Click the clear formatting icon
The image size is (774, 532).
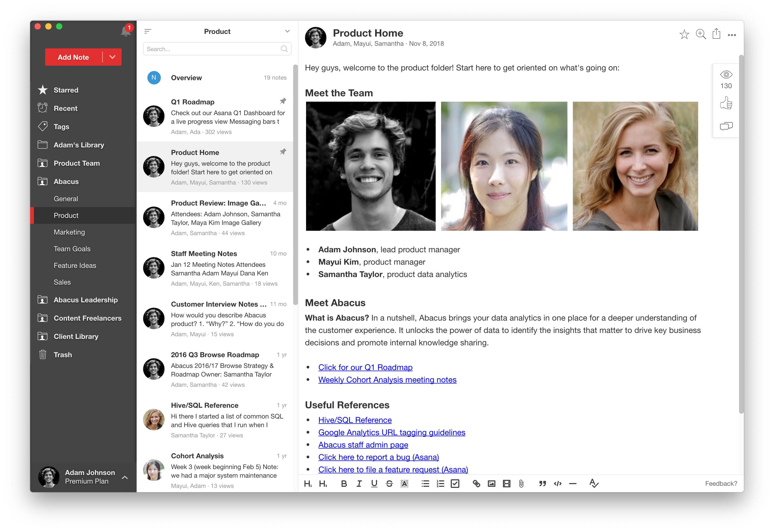594,483
